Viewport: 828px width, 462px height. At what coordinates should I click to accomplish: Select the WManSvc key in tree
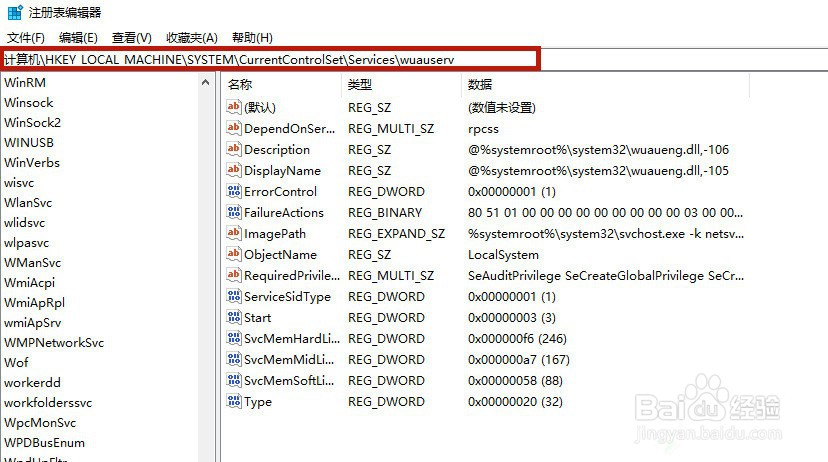32,262
